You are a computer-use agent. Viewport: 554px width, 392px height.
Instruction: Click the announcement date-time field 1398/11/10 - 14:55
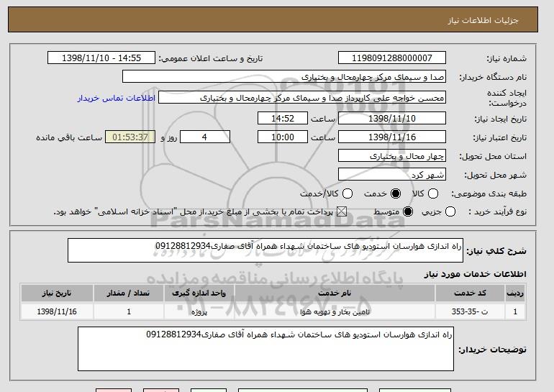[x=101, y=58]
